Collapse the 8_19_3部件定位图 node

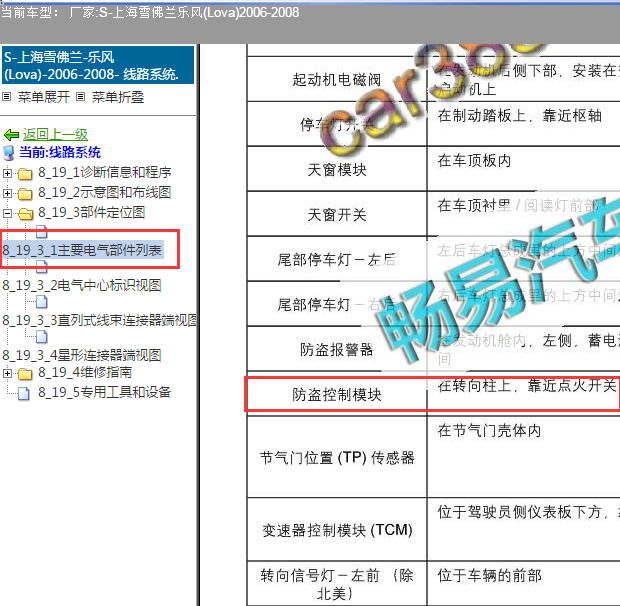[x=7, y=213]
